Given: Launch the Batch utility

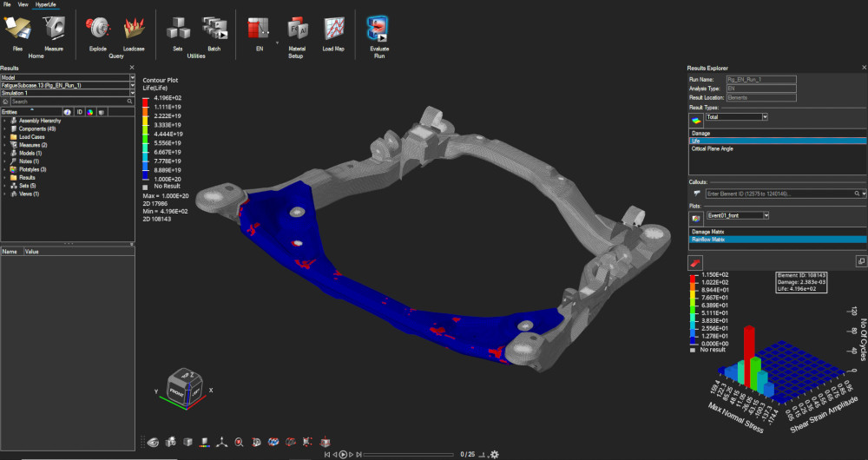Looking at the screenshot, I should pyautogui.click(x=214, y=30).
